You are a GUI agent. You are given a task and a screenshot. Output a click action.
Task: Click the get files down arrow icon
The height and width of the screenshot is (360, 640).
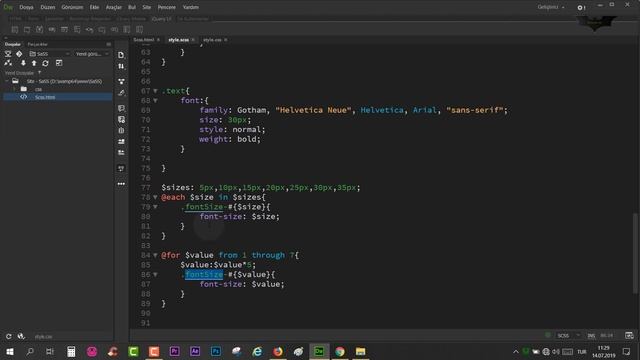23,63
